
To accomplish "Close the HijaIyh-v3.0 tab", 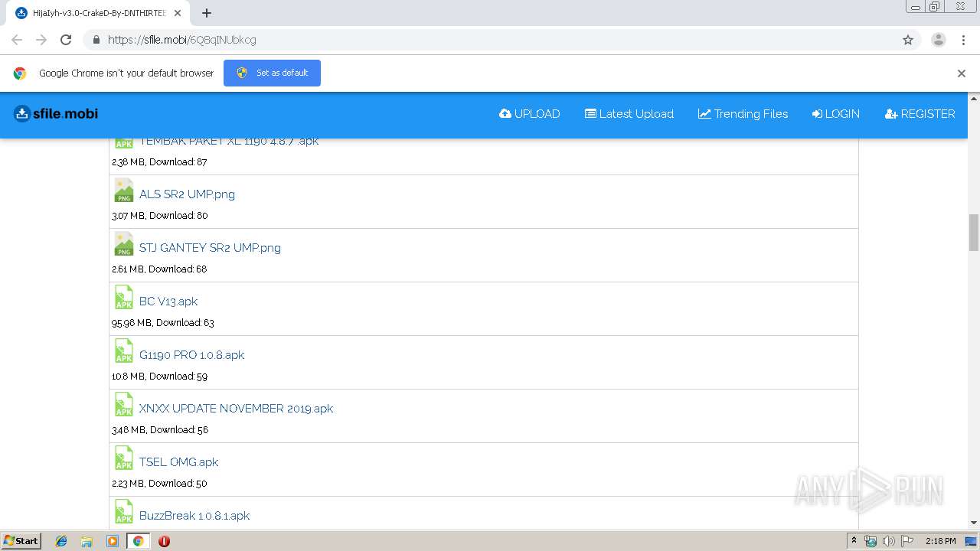I will pyautogui.click(x=178, y=13).
